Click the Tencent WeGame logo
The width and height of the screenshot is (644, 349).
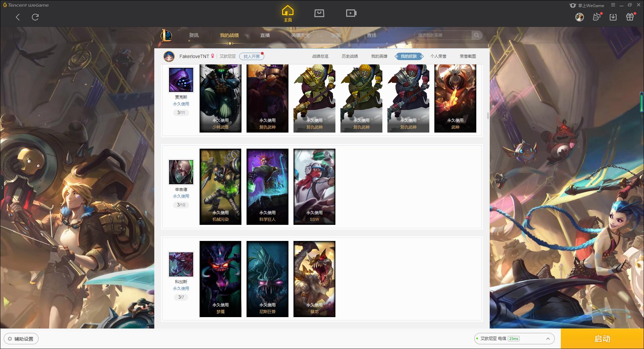pos(26,5)
